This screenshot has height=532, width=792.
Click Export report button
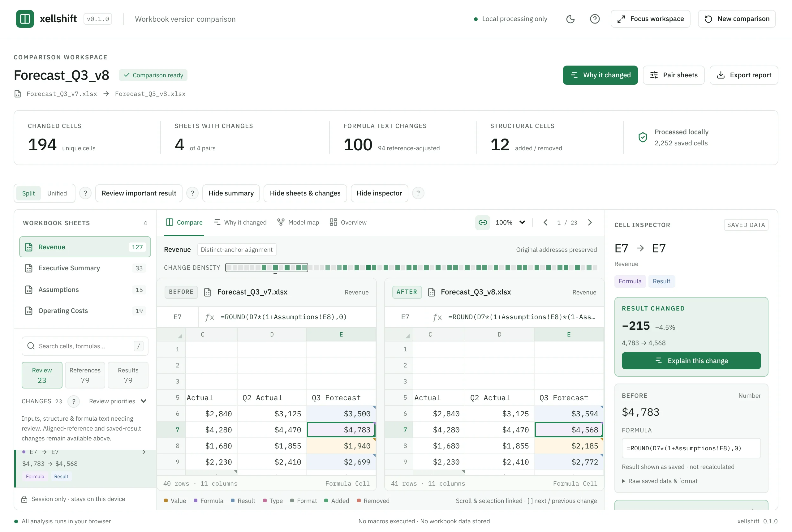click(x=744, y=75)
